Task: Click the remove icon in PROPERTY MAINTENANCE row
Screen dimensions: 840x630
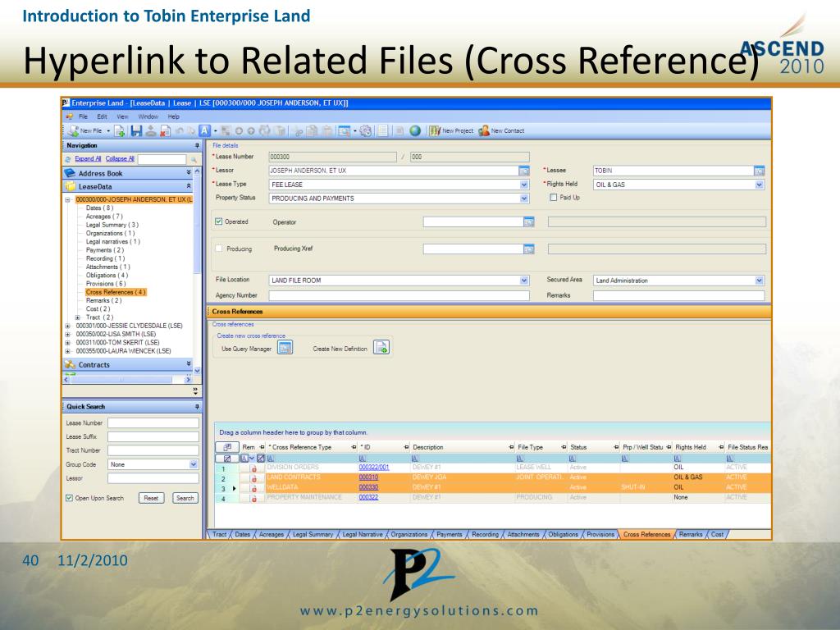Action: 254,498
